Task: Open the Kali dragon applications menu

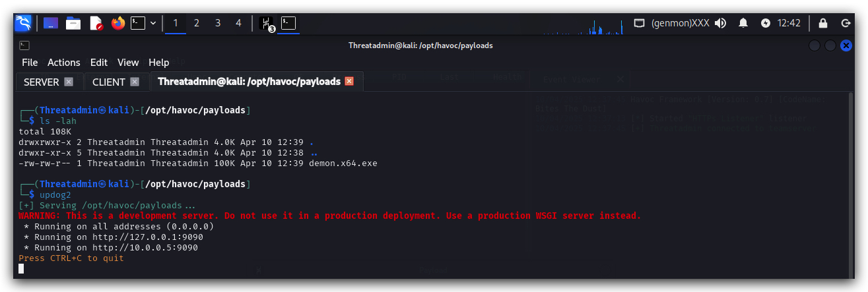Action: (23, 23)
